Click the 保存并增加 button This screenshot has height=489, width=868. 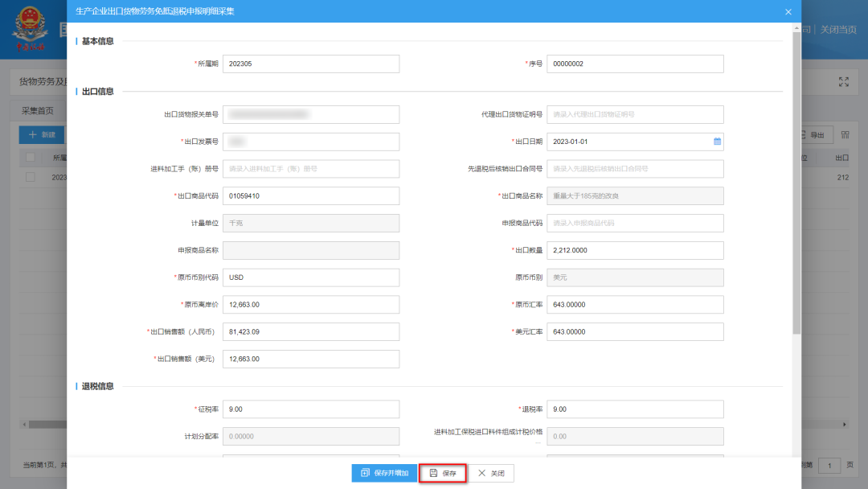tap(384, 474)
